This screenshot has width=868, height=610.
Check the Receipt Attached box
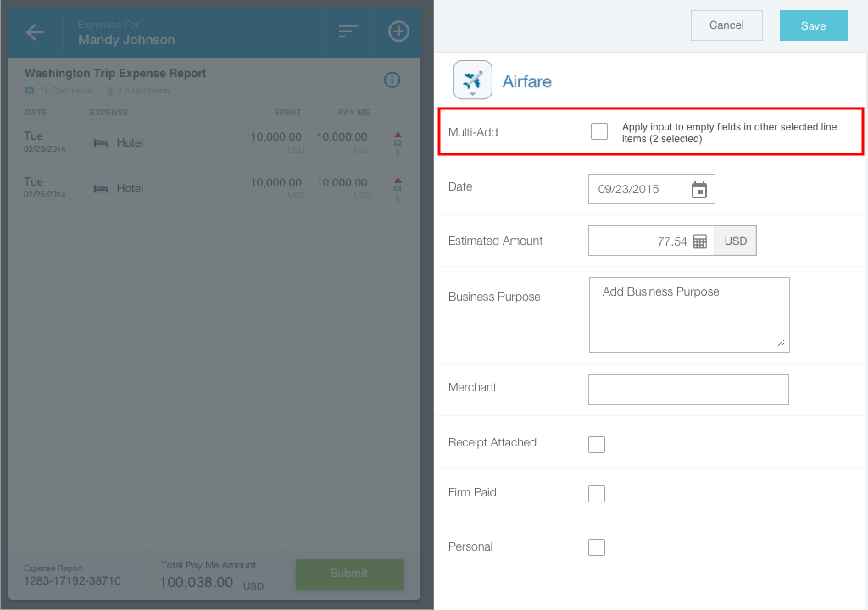[597, 445]
